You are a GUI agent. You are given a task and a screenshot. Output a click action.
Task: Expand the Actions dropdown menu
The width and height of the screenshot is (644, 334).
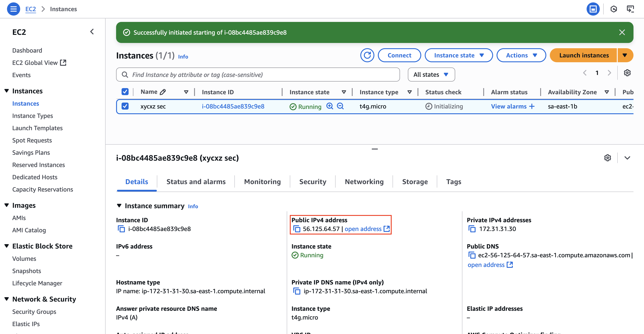(x=521, y=55)
